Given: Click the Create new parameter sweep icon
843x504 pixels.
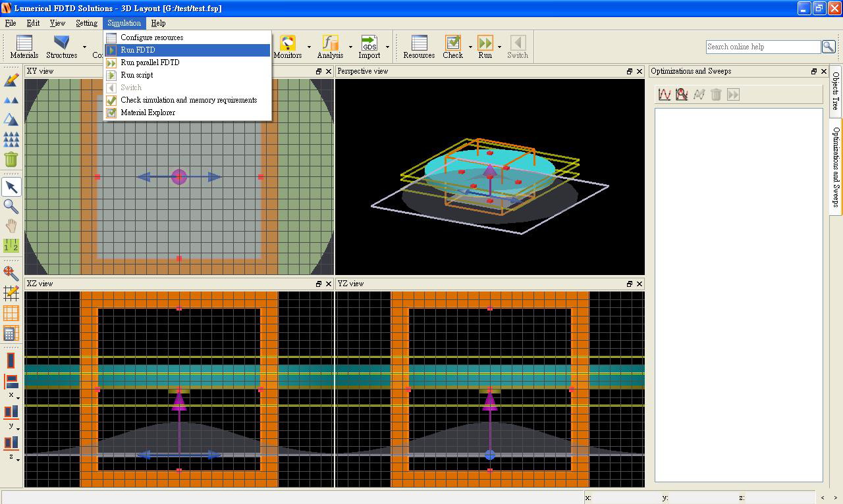Looking at the screenshot, I should 665,95.
